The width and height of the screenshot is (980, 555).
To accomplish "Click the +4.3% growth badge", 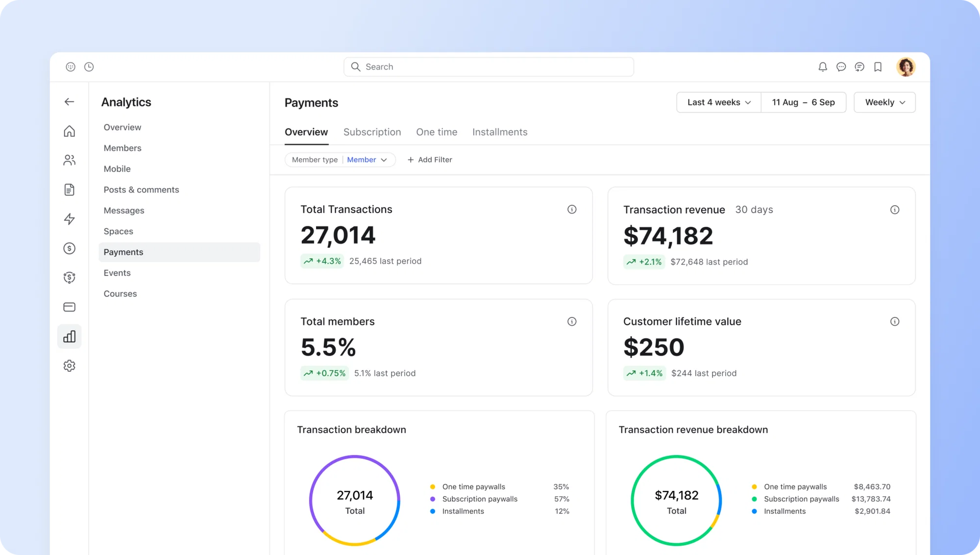I will coord(322,261).
